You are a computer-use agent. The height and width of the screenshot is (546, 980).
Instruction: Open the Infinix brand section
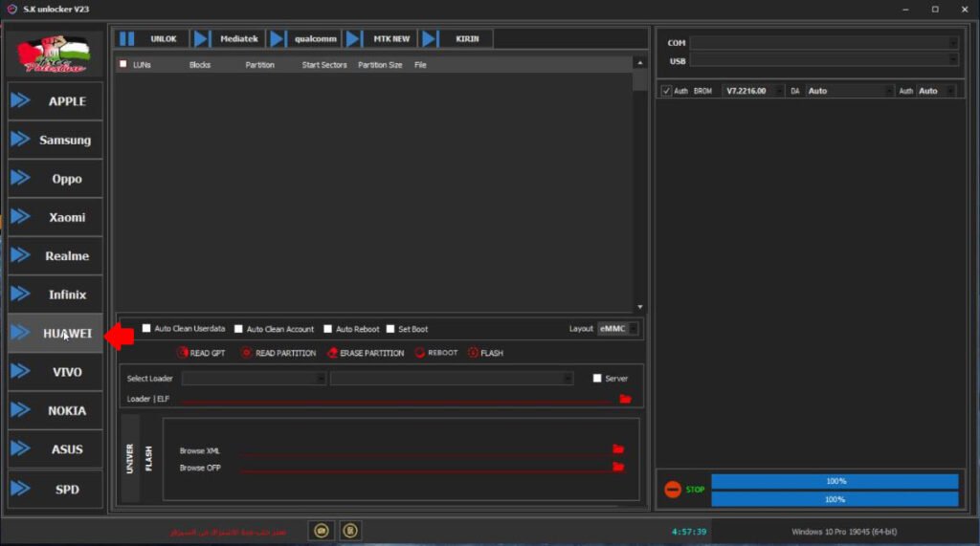tap(55, 295)
